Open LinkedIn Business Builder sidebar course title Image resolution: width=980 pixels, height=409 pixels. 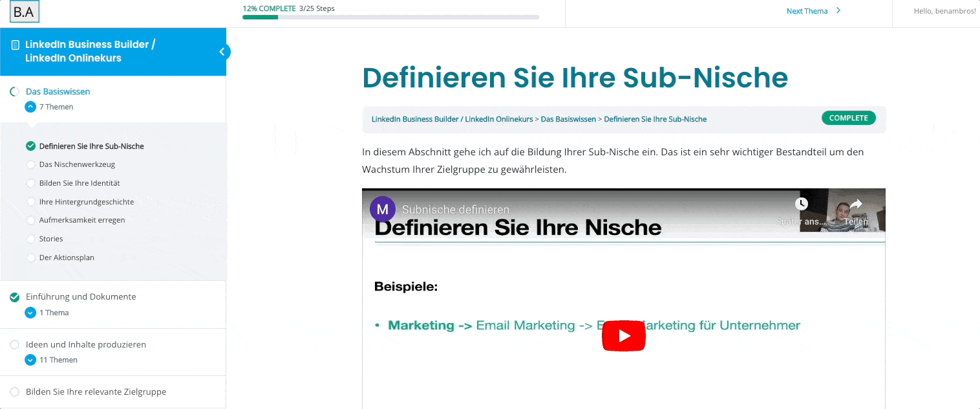pyautogui.click(x=90, y=51)
